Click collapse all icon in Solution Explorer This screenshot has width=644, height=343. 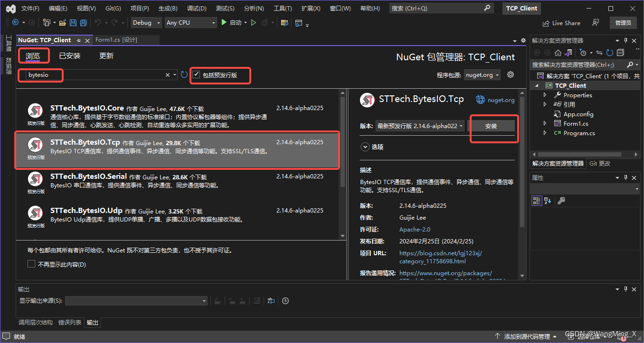[620, 53]
